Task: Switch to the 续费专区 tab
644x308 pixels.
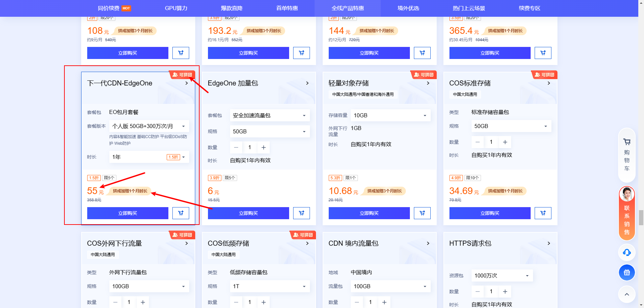Action: [530, 8]
